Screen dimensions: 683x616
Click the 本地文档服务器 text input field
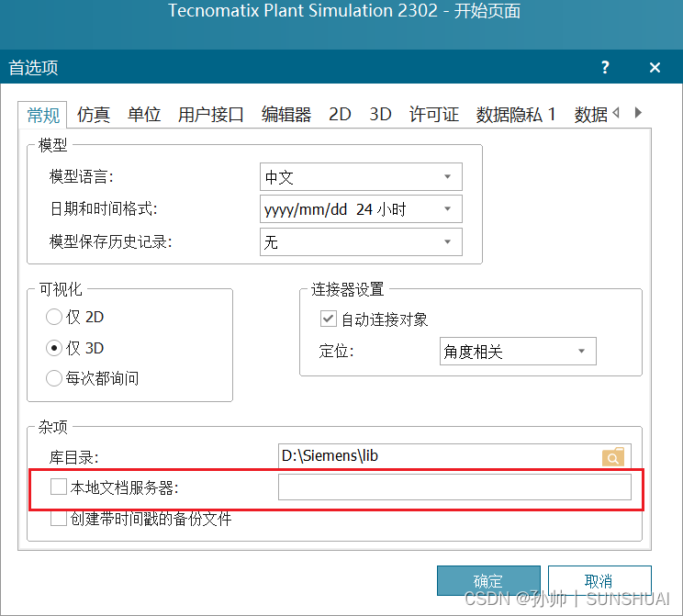[454, 487]
